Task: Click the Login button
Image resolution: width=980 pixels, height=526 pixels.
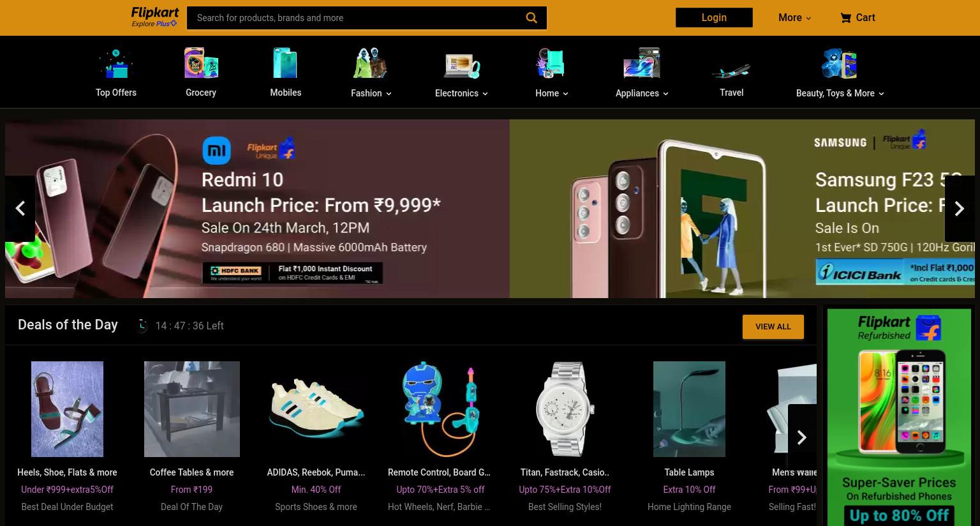Action: [714, 18]
